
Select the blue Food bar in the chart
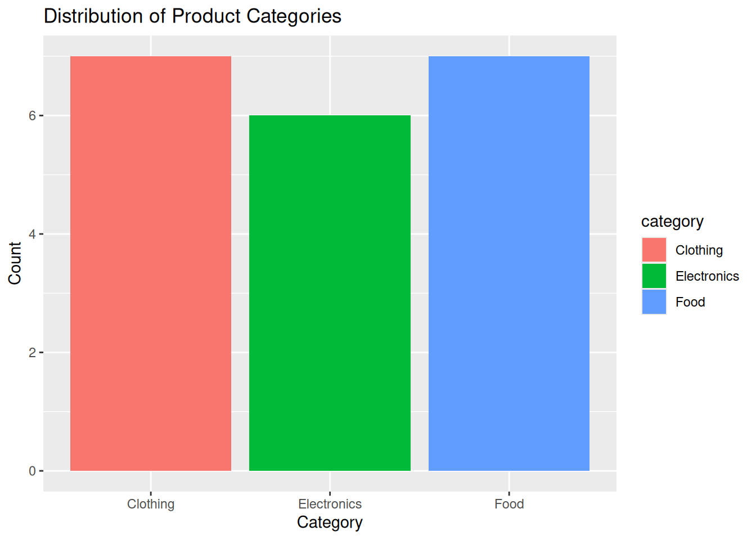pos(508,263)
